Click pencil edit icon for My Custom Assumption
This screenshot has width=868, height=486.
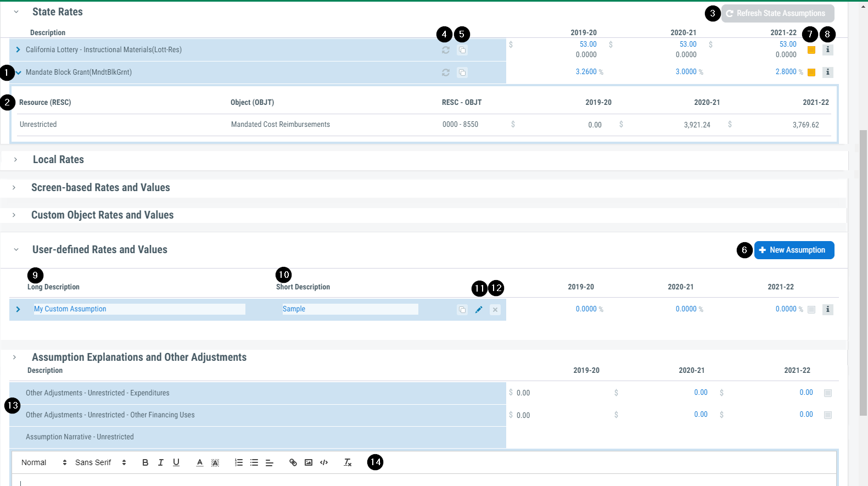(479, 310)
